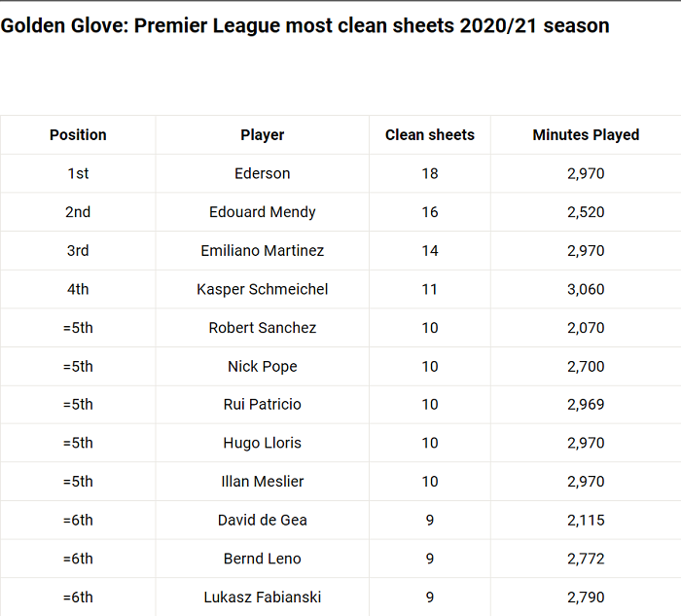Select the Clean sheets column header

point(430,135)
